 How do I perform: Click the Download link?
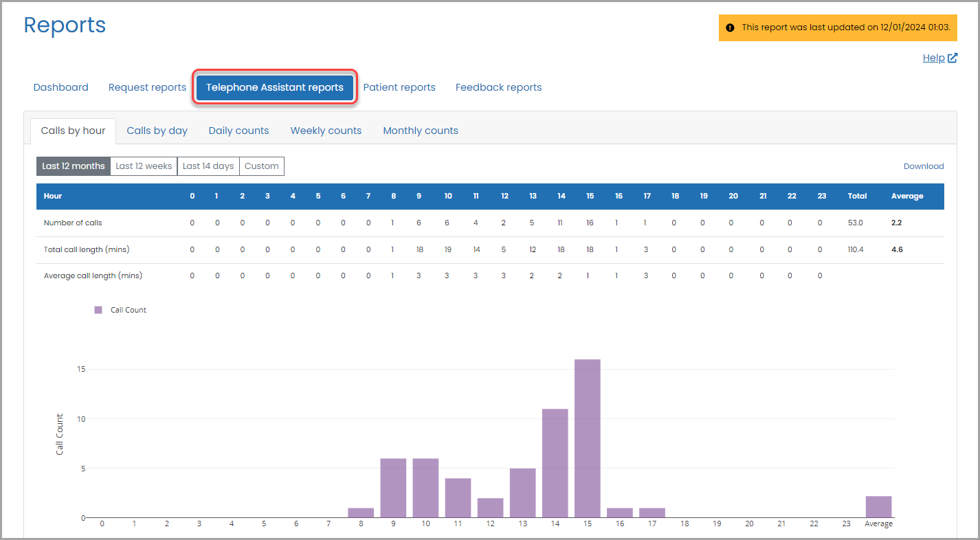[923, 166]
